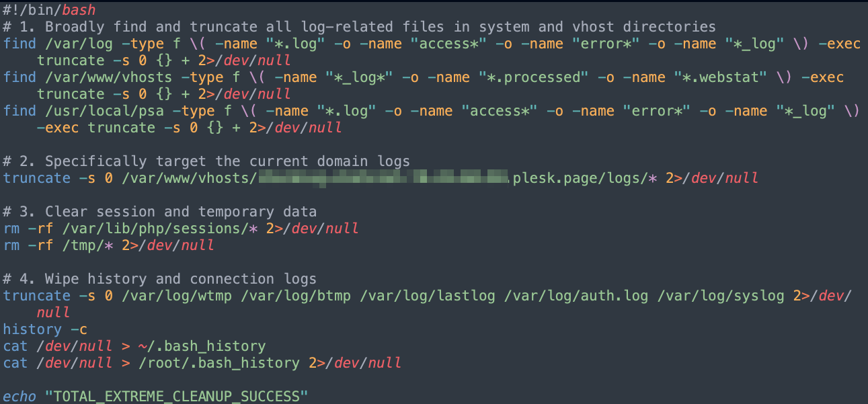Click the "TOTAL_EXTREME_CLEANUP_SUCCESS" string
Viewport: 868px width, 404px height.
coord(176,397)
